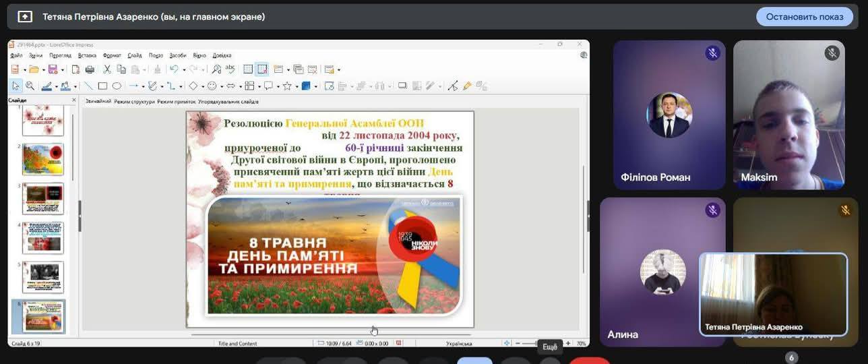Image resolution: width=868 pixels, height=364 pixels.
Task: Select the Zoom & Pan magnifier tool
Action: click(30, 86)
